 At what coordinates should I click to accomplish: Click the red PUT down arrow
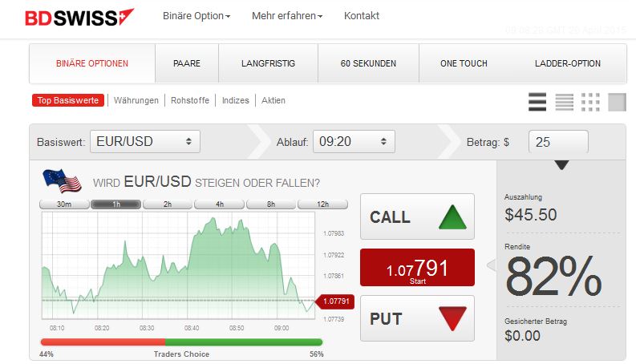pyautogui.click(x=452, y=318)
